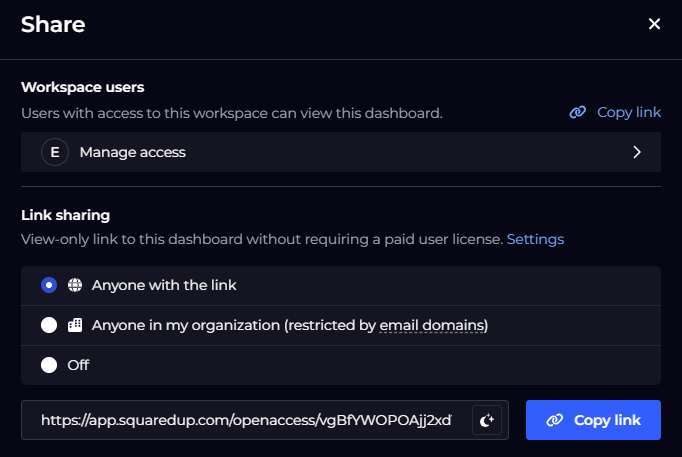Open the Manage access row

(x=341, y=152)
